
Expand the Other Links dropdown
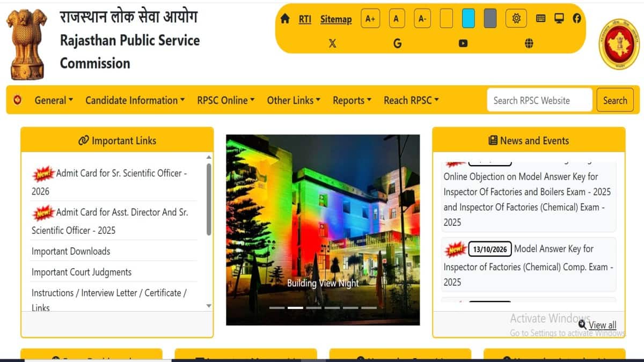[294, 100]
